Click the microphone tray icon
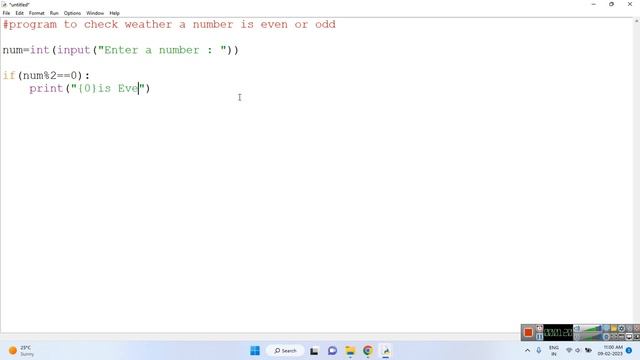640x360 pixels. tap(539, 351)
